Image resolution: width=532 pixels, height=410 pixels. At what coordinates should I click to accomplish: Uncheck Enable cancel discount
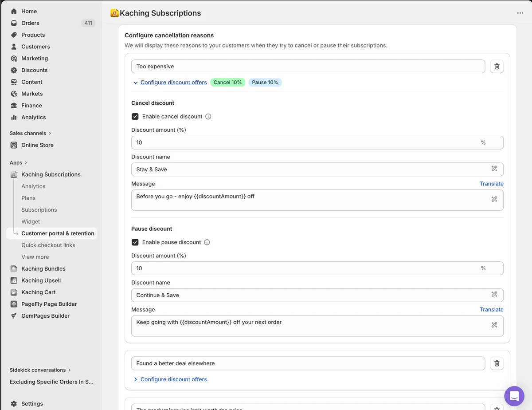[135, 117]
